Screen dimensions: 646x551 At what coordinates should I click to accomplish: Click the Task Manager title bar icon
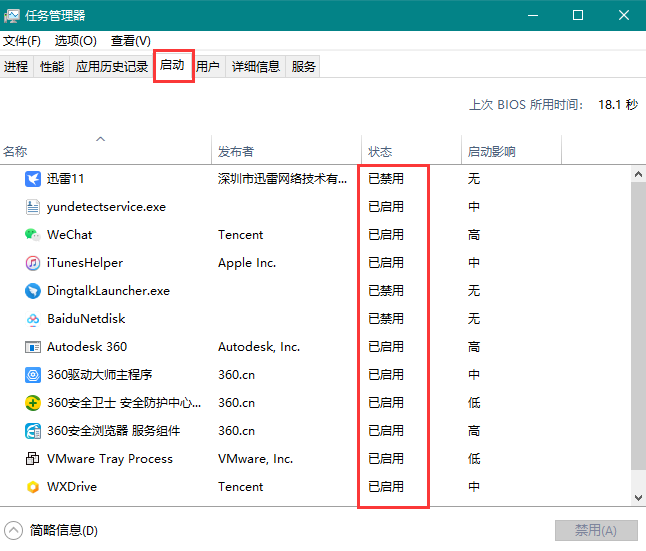point(12,16)
